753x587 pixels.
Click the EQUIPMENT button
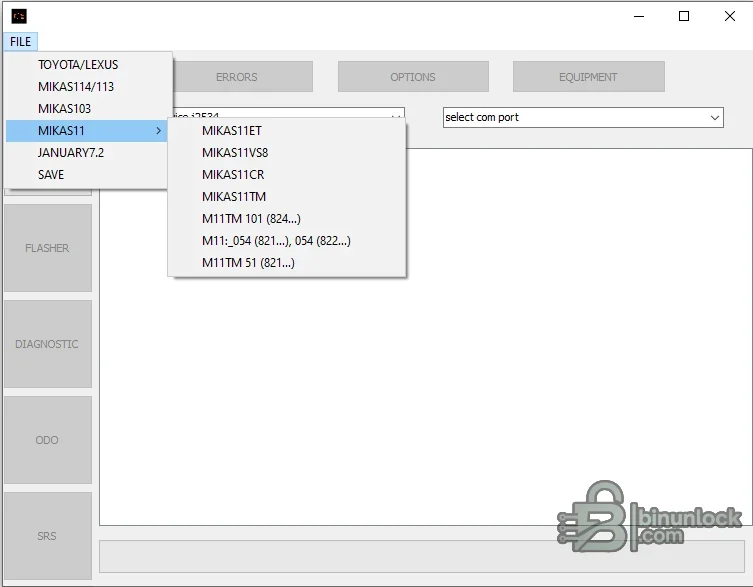(x=588, y=77)
